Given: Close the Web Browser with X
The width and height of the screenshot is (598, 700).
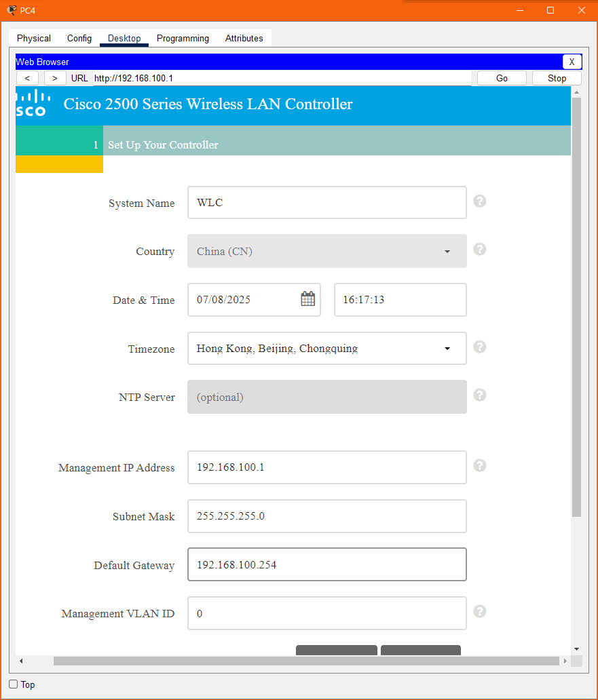Looking at the screenshot, I should 572,62.
